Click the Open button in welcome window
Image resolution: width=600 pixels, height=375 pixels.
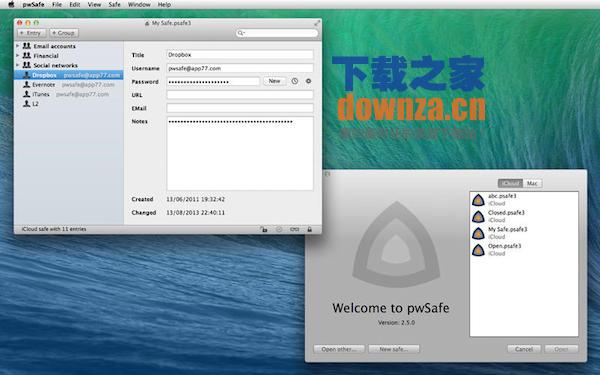tap(561, 349)
